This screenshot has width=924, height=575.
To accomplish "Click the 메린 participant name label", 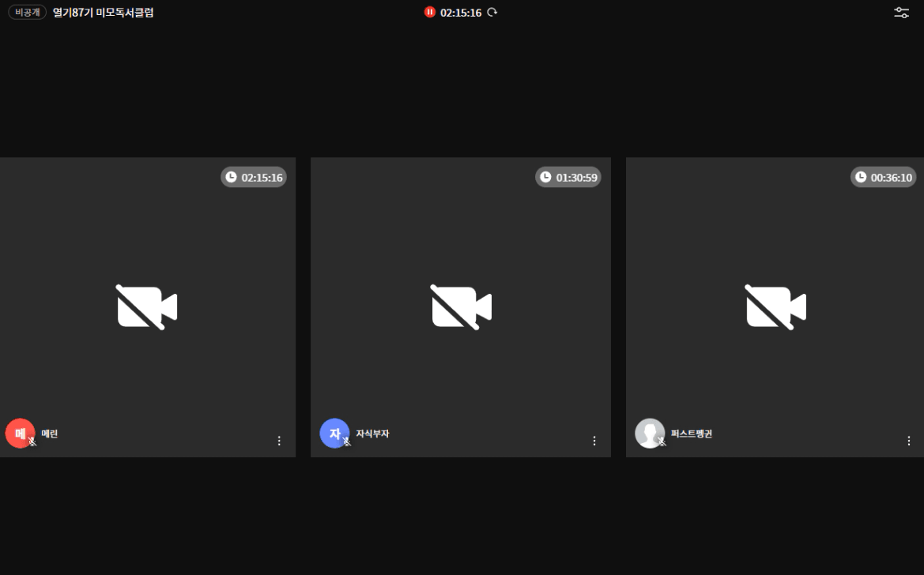I will pyautogui.click(x=50, y=434).
